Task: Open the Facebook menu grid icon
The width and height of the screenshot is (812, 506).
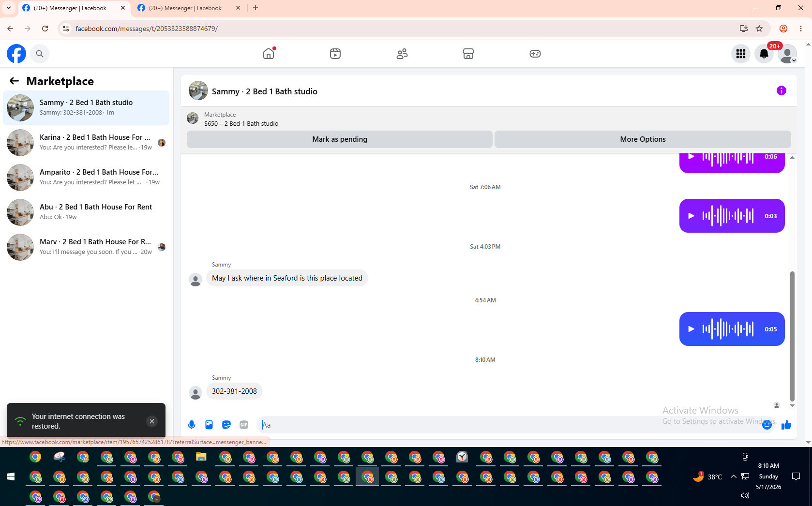Action: coord(741,54)
